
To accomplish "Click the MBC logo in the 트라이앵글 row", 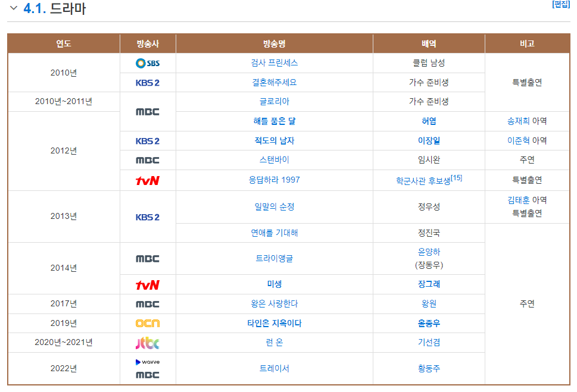I will 148,259.
